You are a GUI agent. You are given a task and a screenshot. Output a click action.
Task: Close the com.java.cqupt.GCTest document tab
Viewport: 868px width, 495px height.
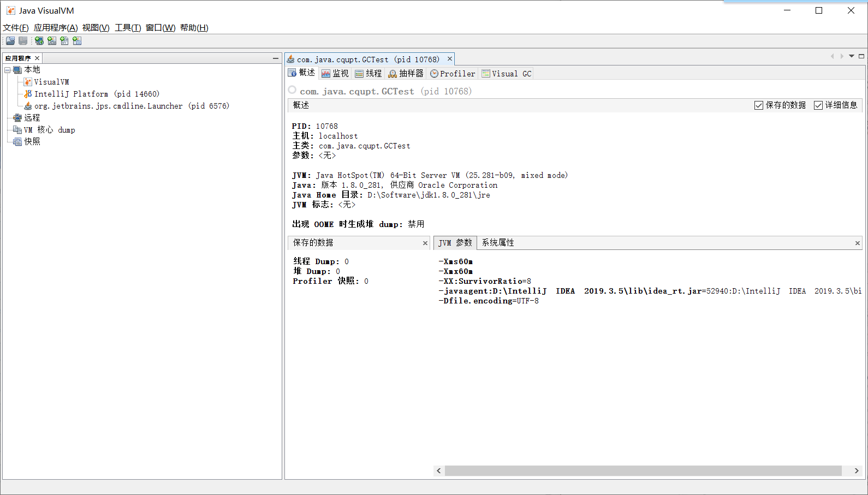coord(450,59)
